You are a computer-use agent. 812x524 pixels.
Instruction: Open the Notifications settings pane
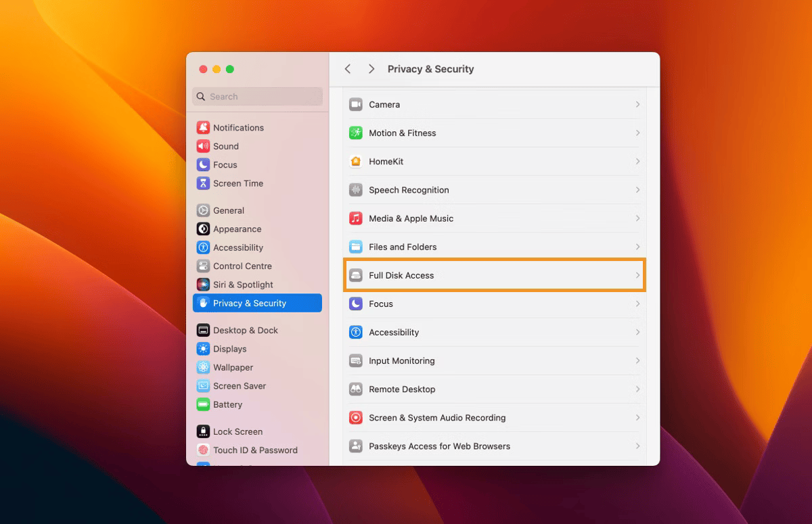[x=257, y=128]
